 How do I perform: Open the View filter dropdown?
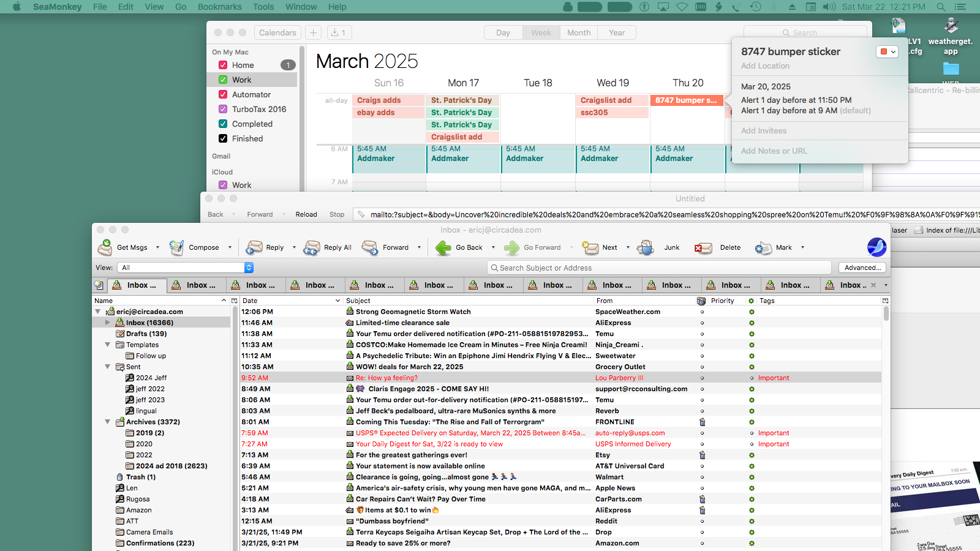click(x=249, y=268)
